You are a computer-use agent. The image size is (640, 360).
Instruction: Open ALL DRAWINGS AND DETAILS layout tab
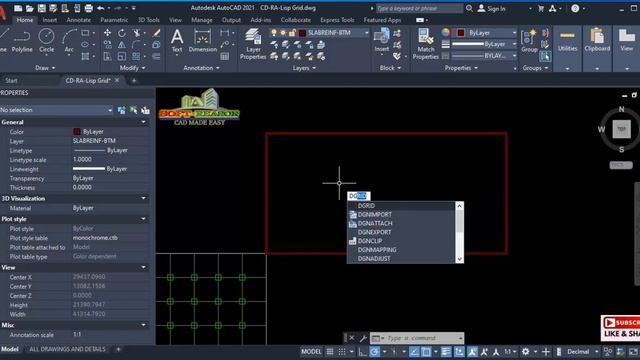67,349
